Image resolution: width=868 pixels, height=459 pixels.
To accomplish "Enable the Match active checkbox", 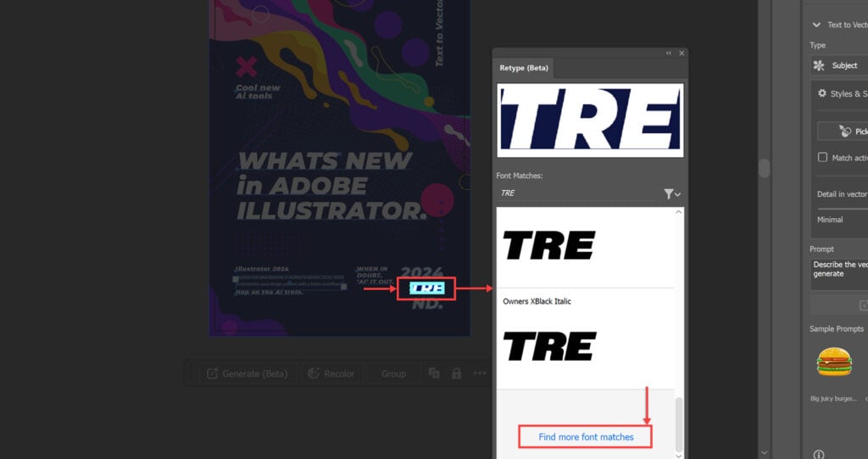I will point(822,158).
